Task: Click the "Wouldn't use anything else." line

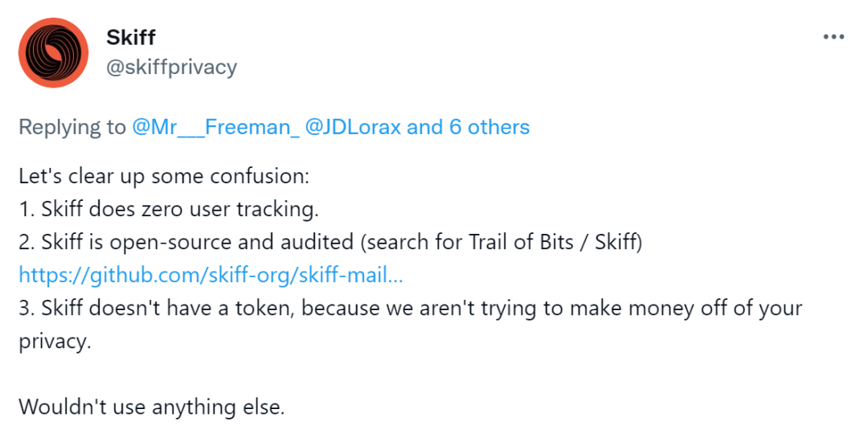Action: coord(151,407)
